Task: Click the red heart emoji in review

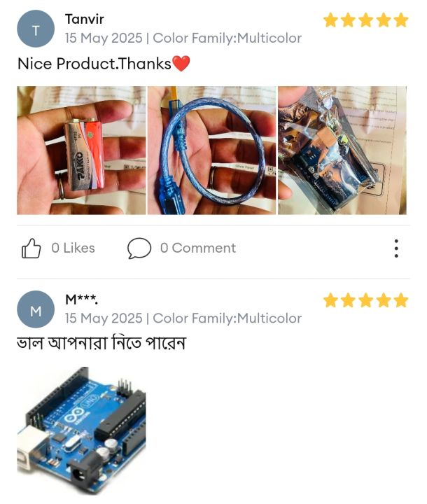Action: [x=181, y=63]
